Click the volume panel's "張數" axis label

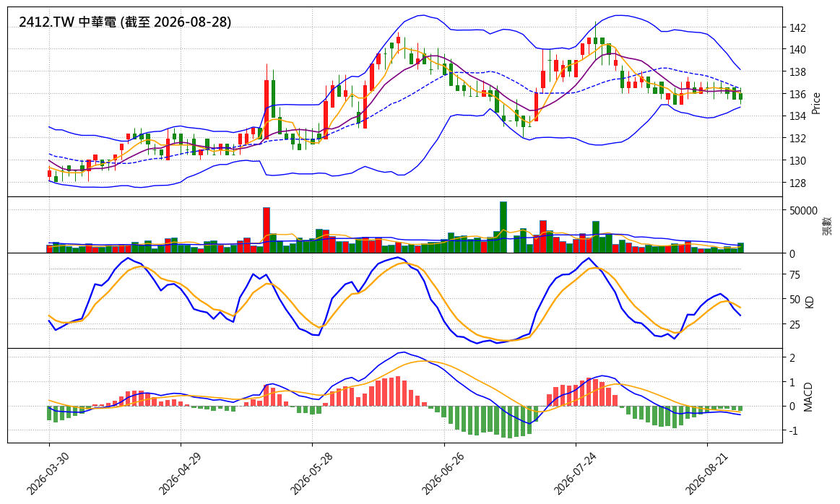click(x=827, y=225)
